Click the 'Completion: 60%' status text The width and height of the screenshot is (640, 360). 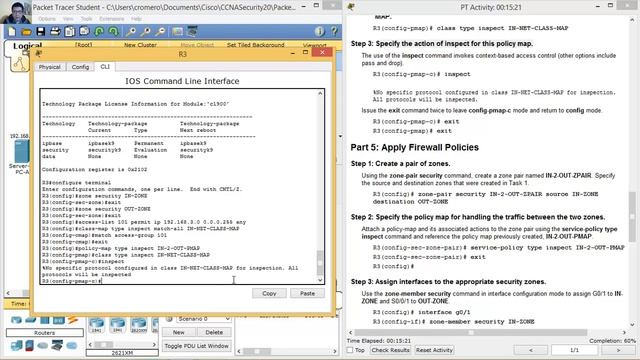coord(612,341)
